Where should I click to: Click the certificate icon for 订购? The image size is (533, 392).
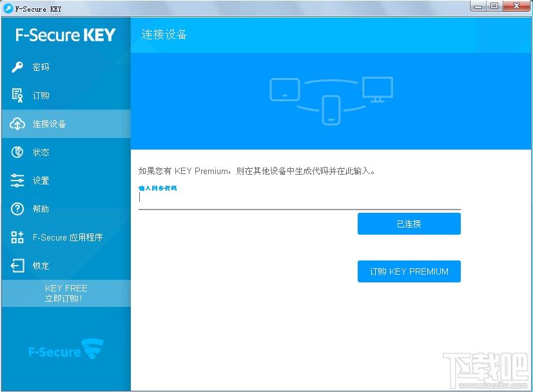17,95
